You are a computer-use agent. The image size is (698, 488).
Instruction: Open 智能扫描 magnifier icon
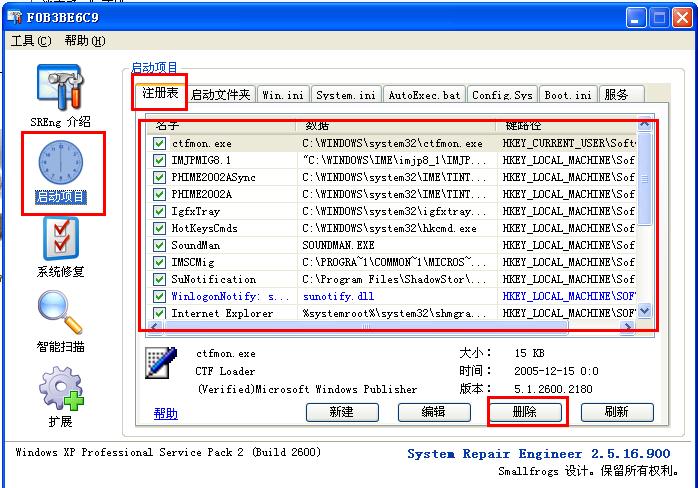60,313
